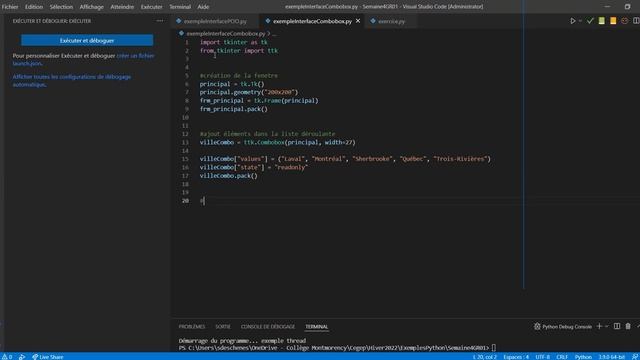
Task: Close the exempleInterfaceCombobox.py tab
Action: tap(358, 21)
